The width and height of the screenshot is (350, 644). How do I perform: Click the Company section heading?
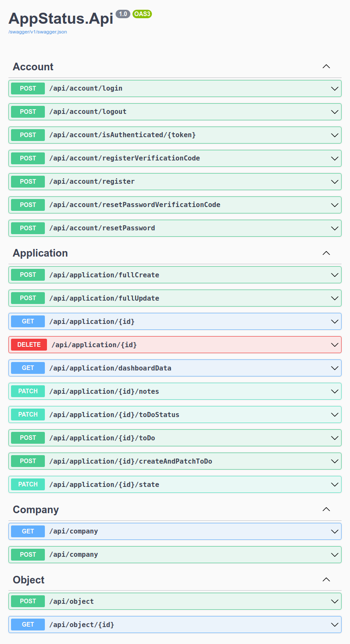36,510
